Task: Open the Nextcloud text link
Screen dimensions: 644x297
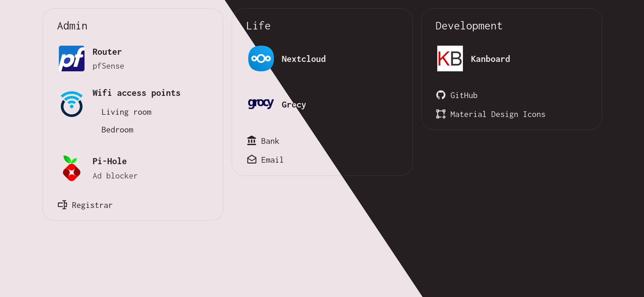Action: [x=303, y=59]
